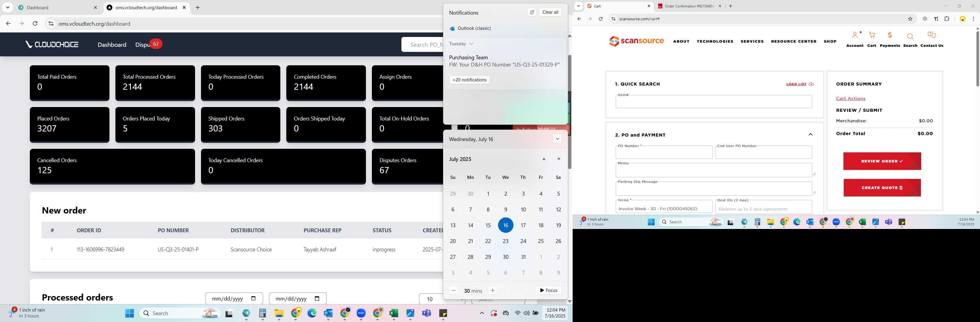This screenshot has height=322, width=980.
Task: Open Edge in taskbar under ScanSource window
Action: coord(797,222)
